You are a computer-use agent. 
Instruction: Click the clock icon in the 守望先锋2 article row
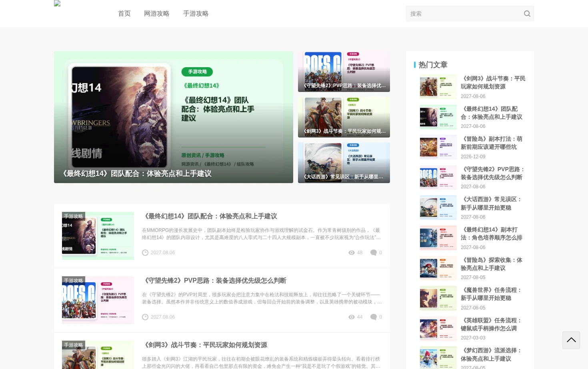pos(145,317)
